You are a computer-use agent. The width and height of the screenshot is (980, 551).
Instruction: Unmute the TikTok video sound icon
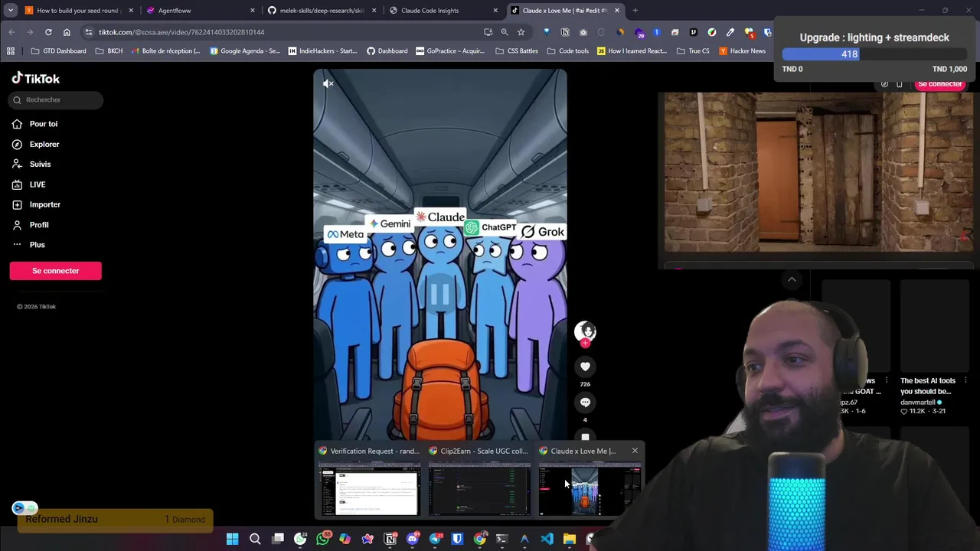[328, 83]
